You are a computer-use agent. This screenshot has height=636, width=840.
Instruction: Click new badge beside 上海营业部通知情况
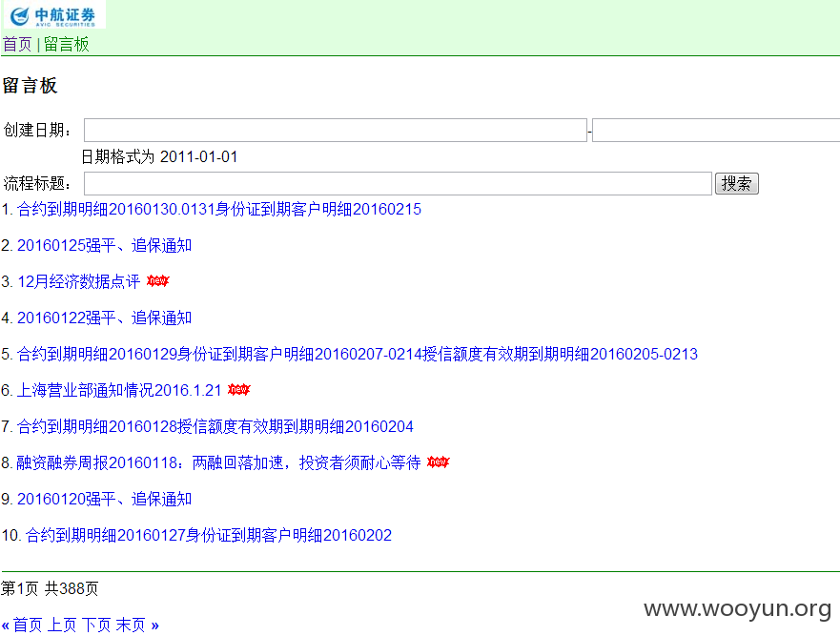point(239,390)
